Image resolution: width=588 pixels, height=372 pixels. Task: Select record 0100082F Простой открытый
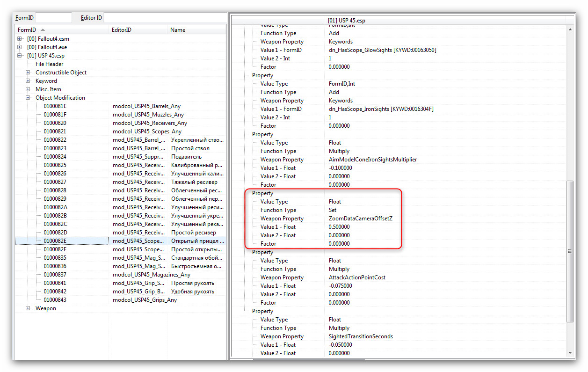tap(120, 249)
